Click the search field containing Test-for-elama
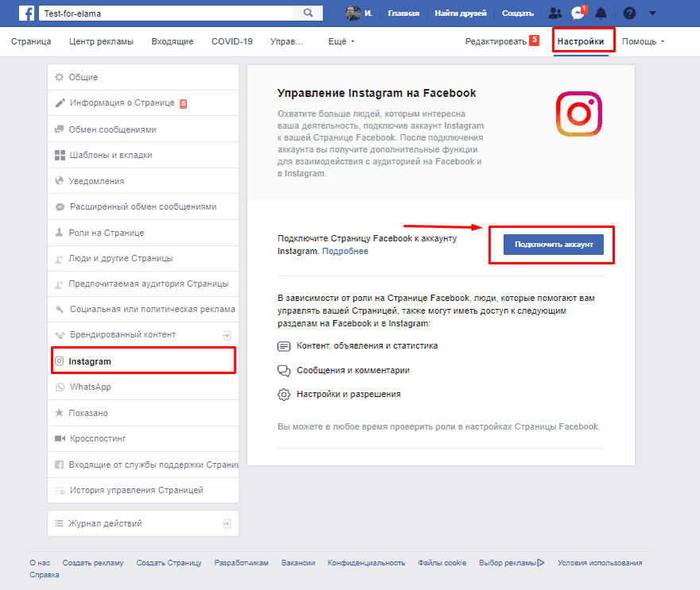The image size is (700, 590). coord(168,13)
